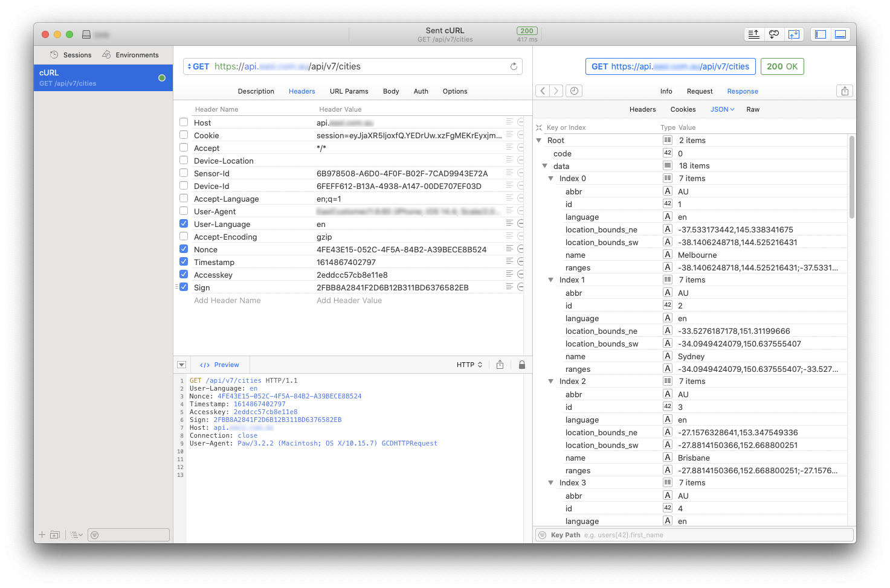The width and height of the screenshot is (890, 588).
Task: Create a new group with the folder icon
Action: tap(55, 535)
